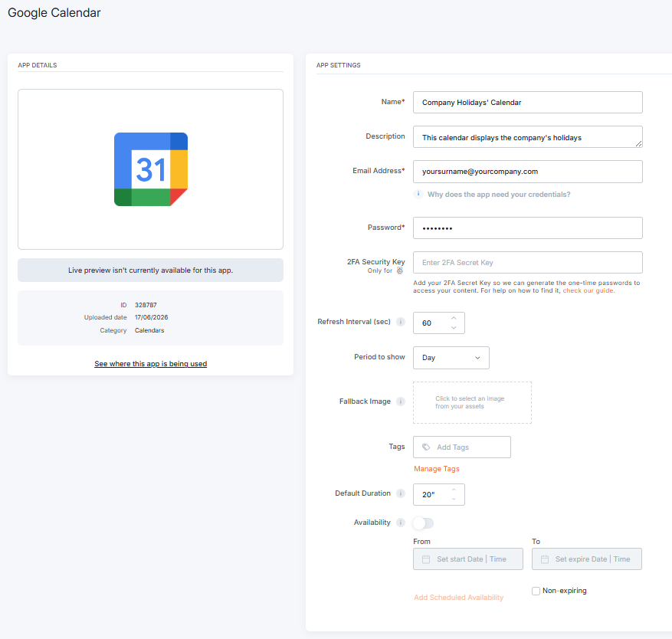Click the Fallback Image selection box
Viewport: 672px width, 639px height.
point(472,403)
